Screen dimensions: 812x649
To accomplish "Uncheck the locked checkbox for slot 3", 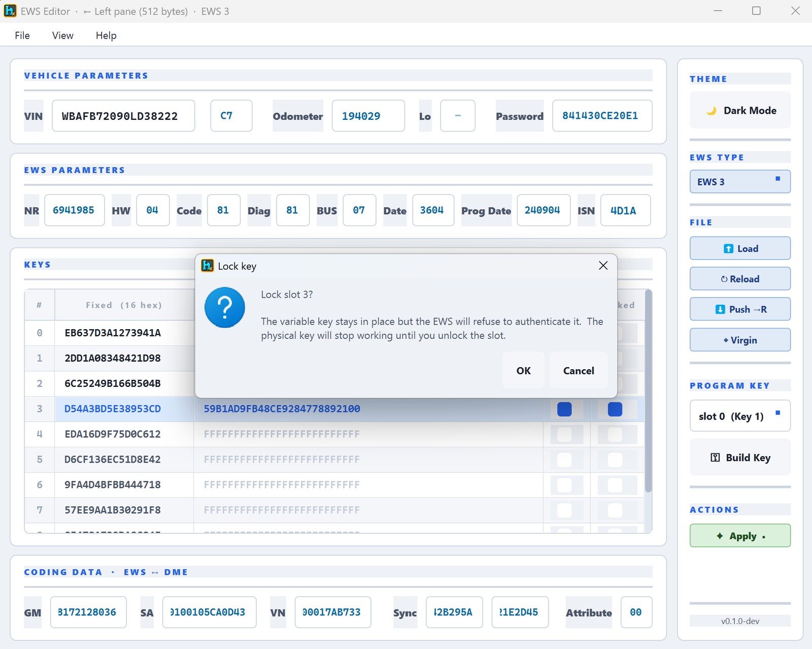I will click(615, 409).
